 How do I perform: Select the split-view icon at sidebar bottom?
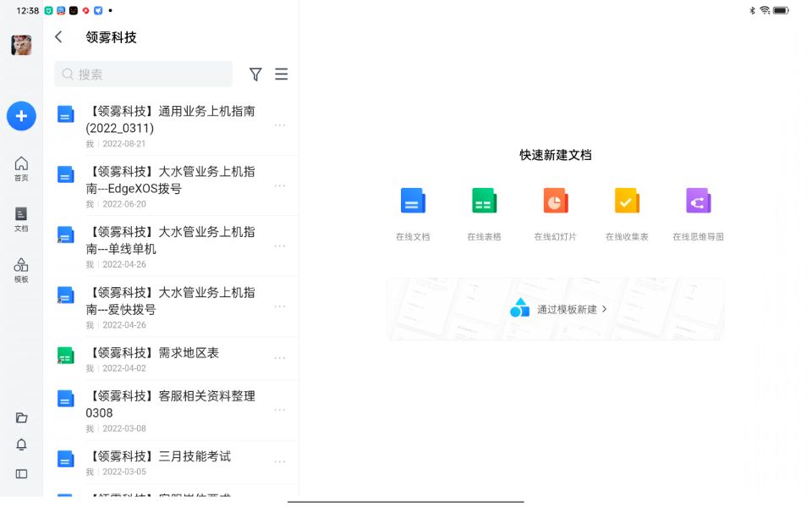point(21,472)
